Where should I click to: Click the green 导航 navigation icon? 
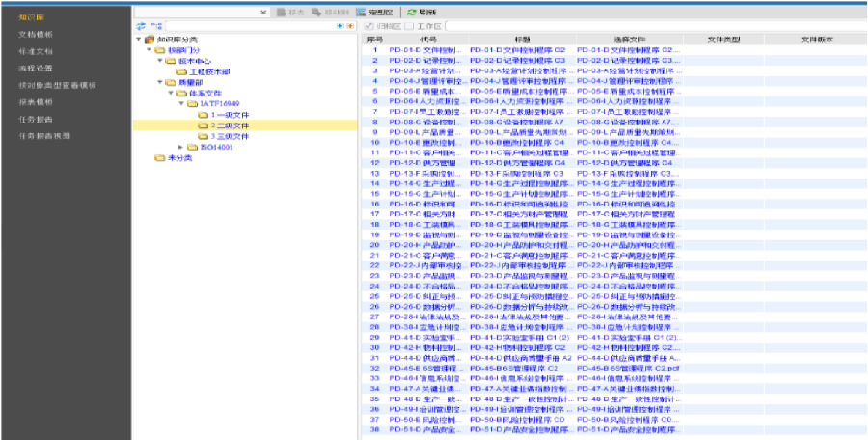point(412,12)
